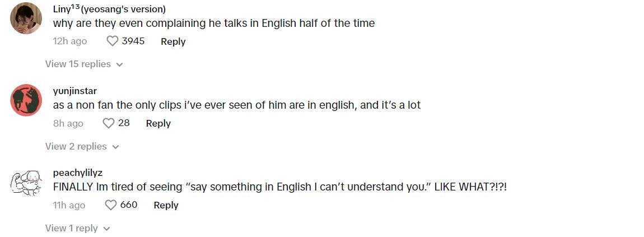Open peachylilyz's cartoon avatar
The width and height of the screenshot is (644, 237).
click(26, 182)
